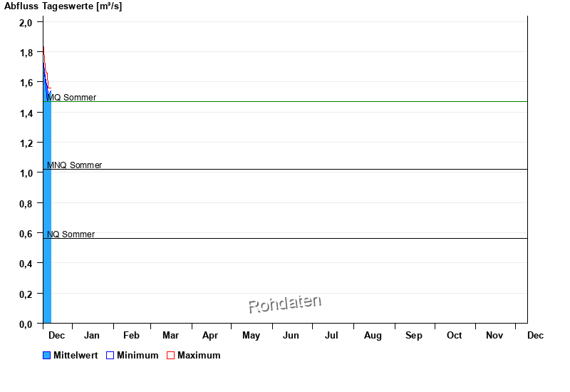
Task: Click the MNQ Sommer line label
Action: pyautogui.click(x=75, y=165)
